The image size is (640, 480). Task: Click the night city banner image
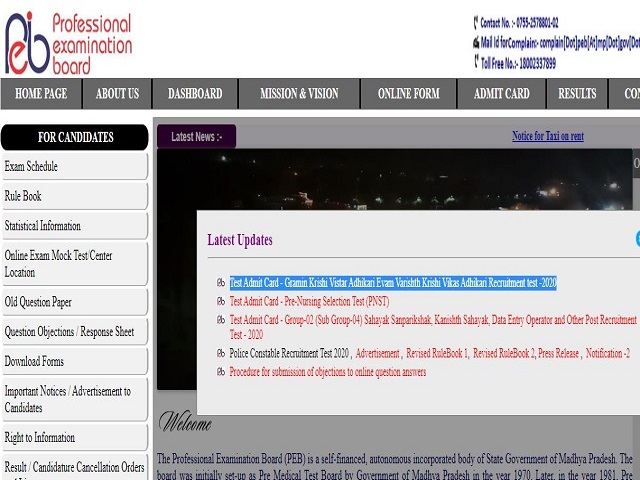coord(394,180)
